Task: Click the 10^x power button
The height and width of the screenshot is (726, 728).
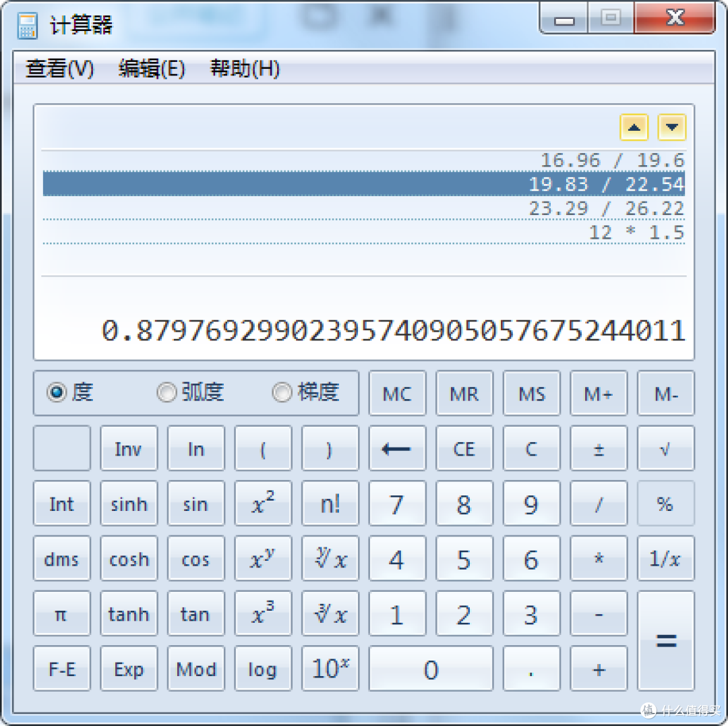Action: coord(330,669)
